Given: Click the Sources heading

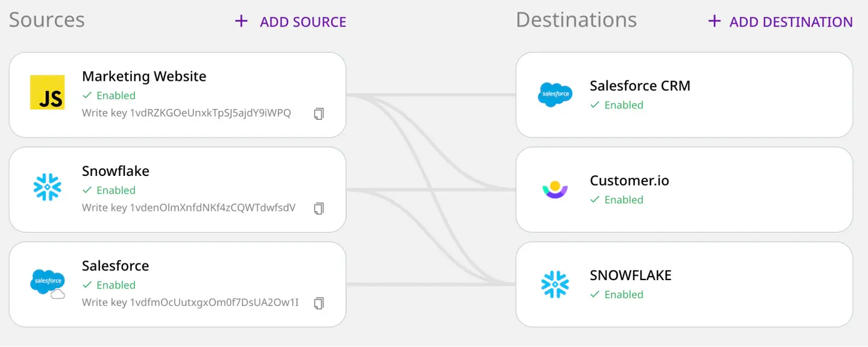Looking at the screenshot, I should [x=46, y=19].
